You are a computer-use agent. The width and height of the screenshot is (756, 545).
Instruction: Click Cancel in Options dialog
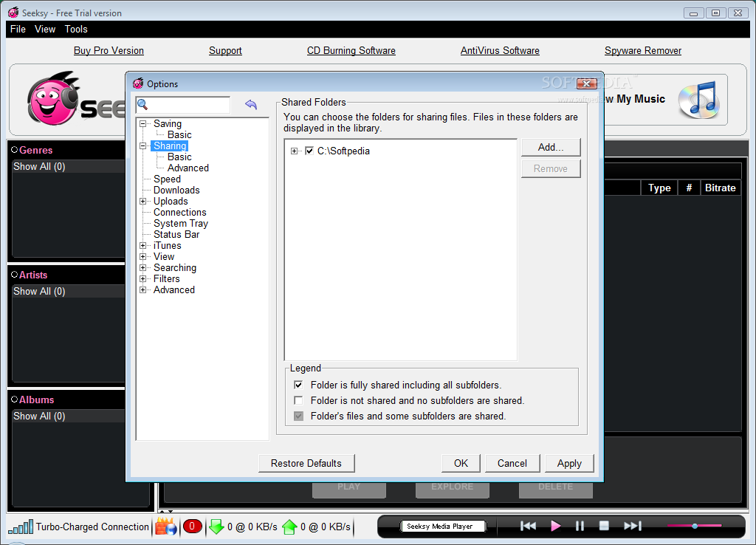click(x=512, y=463)
